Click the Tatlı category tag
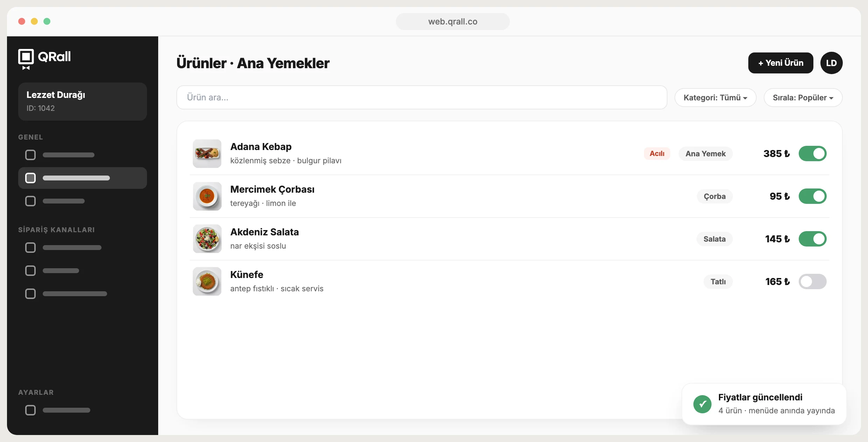 click(x=718, y=281)
